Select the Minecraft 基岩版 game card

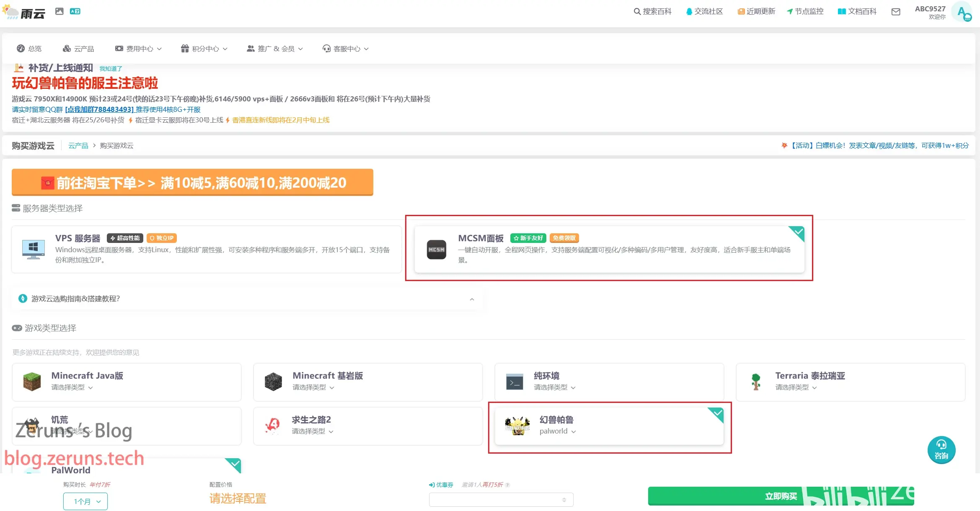pyautogui.click(x=368, y=382)
